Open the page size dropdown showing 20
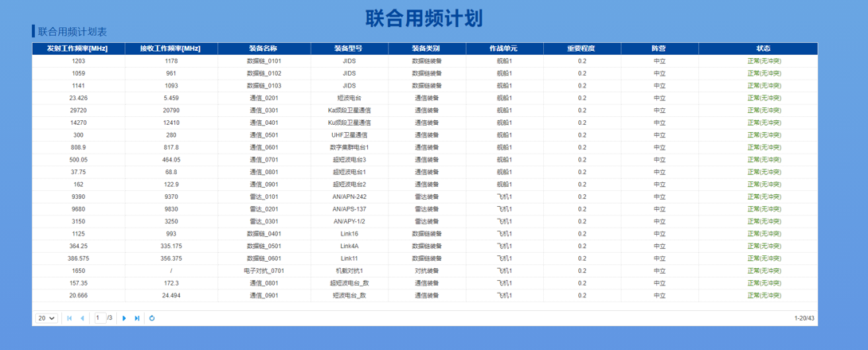 click(x=46, y=318)
